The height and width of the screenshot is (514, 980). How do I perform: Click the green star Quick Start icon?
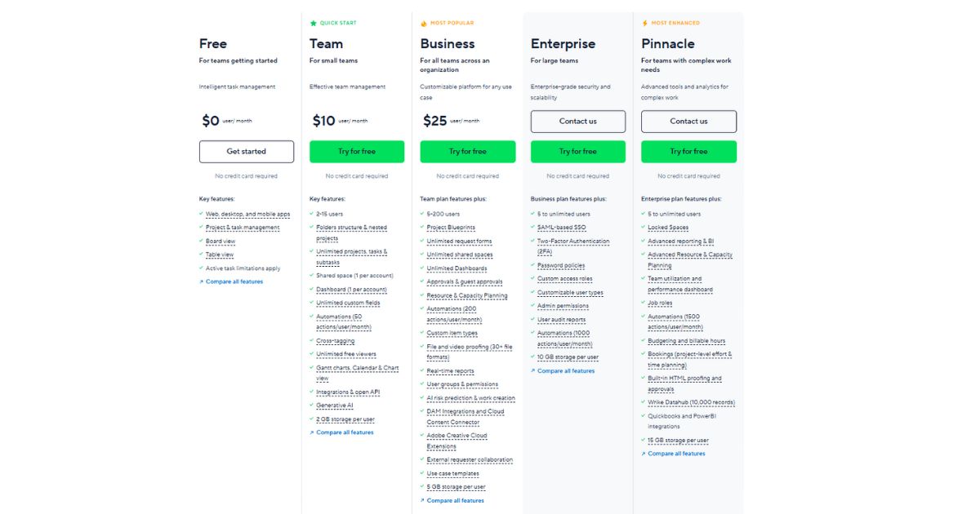click(313, 23)
